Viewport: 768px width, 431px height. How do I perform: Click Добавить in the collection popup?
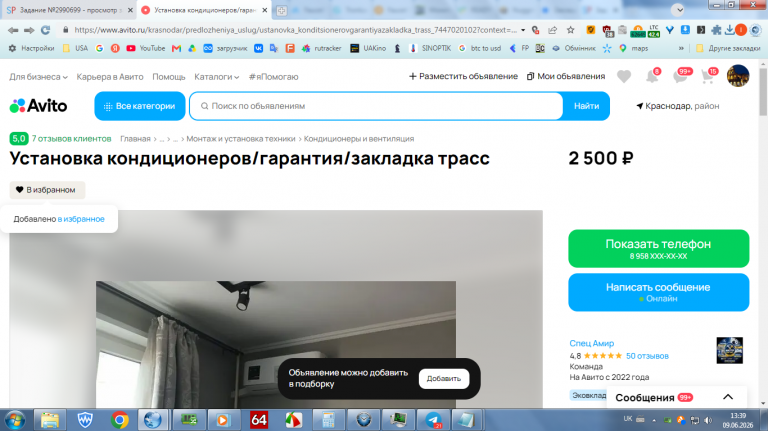(444, 379)
